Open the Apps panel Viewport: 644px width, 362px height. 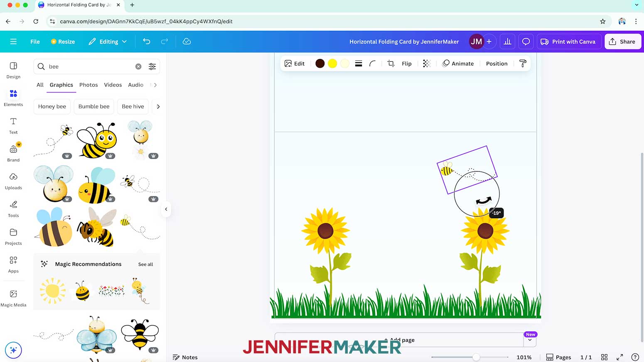pyautogui.click(x=13, y=265)
